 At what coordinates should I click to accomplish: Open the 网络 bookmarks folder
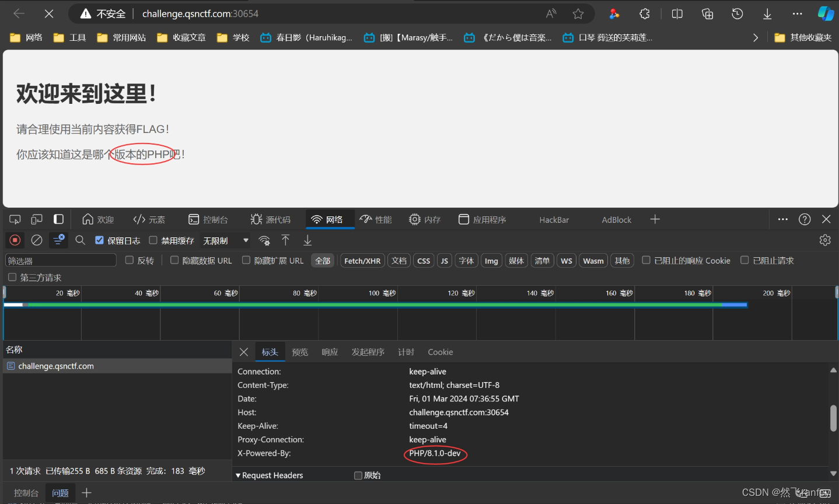click(27, 37)
